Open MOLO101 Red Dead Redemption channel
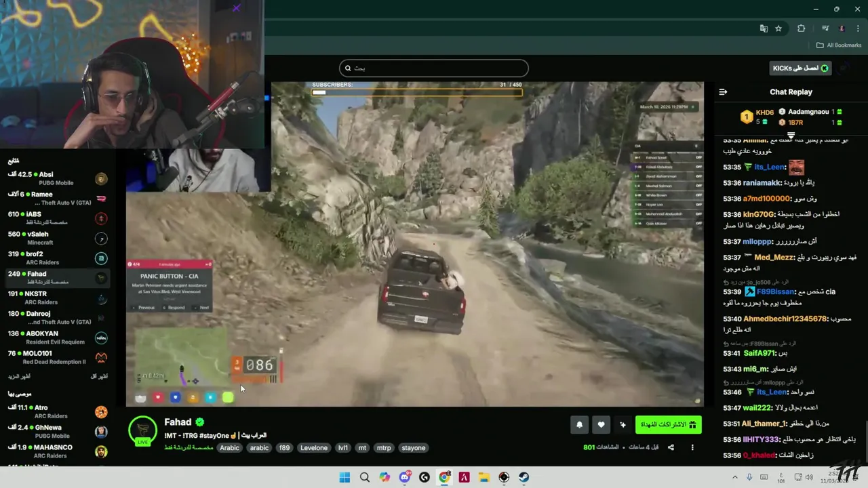This screenshot has width=868, height=488. tap(57, 358)
